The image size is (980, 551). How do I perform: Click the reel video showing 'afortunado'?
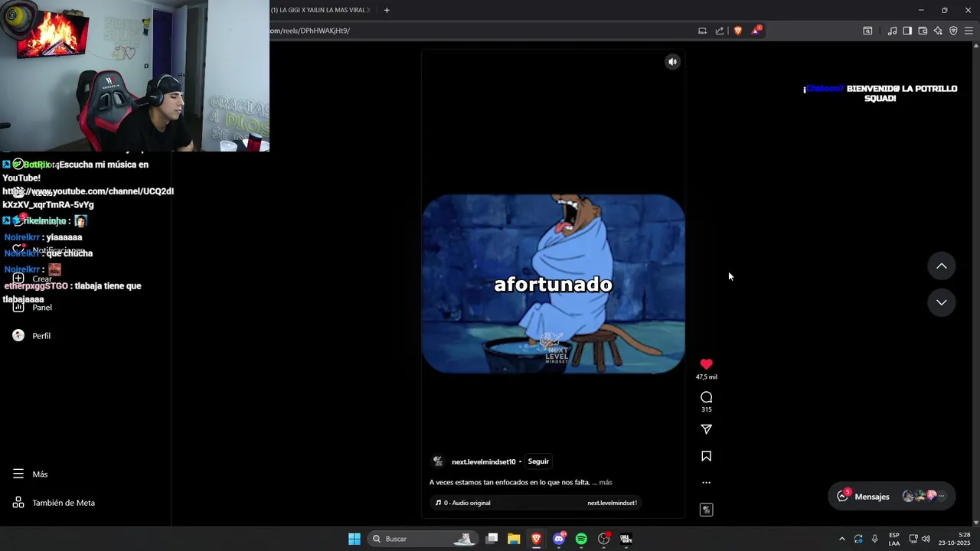tap(553, 284)
